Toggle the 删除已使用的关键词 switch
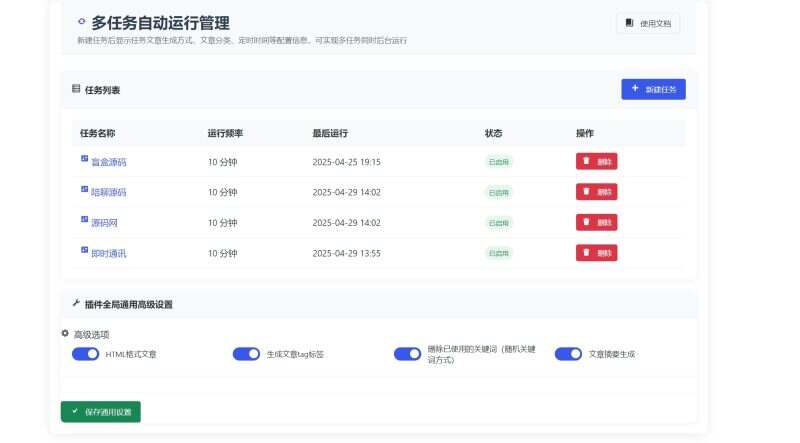This screenshot has height=443, width=800. tap(408, 354)
